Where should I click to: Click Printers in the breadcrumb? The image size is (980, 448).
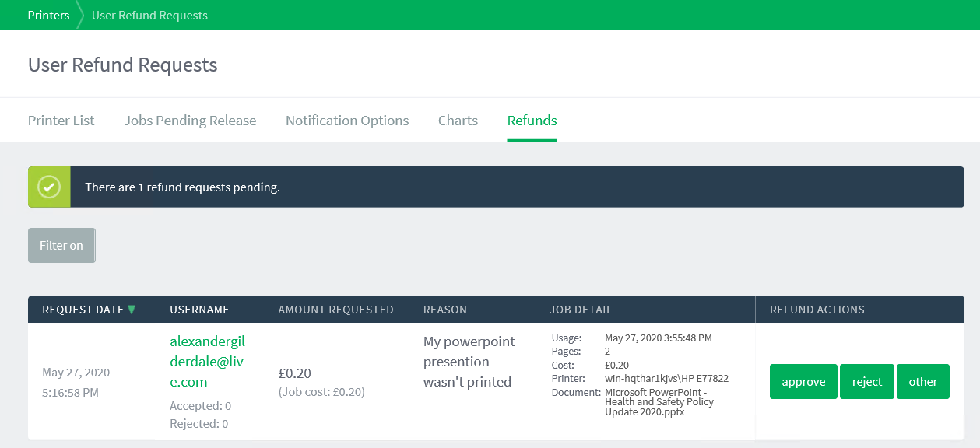[x=48, y=15]
